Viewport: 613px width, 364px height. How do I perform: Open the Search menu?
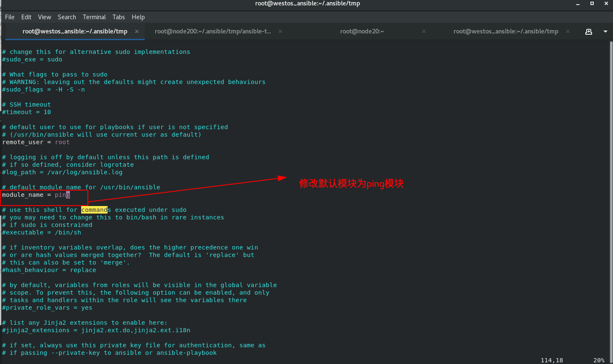coord(67,17)
